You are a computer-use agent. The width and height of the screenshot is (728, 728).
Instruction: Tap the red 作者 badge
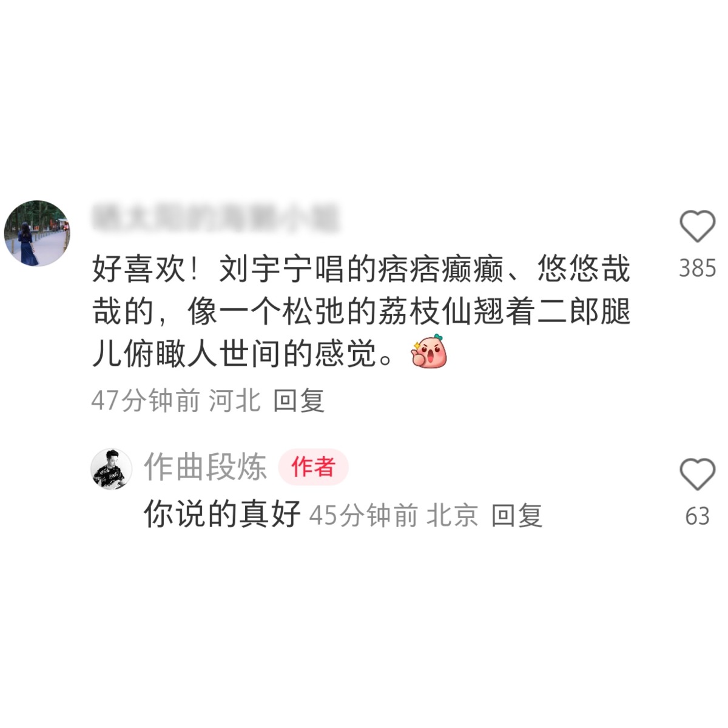click(313, 467)
